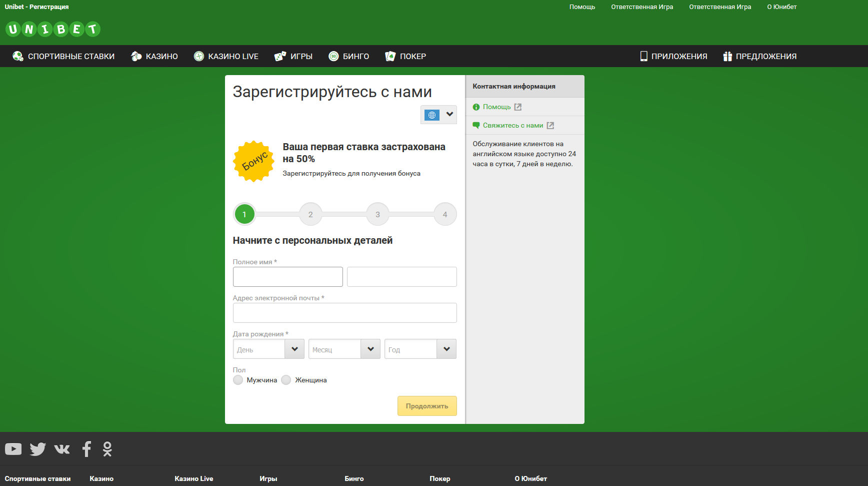The width and height of the screenshot is (868, 486).
Task: Click the Unibet logo
Action: [x=53, y=29]
